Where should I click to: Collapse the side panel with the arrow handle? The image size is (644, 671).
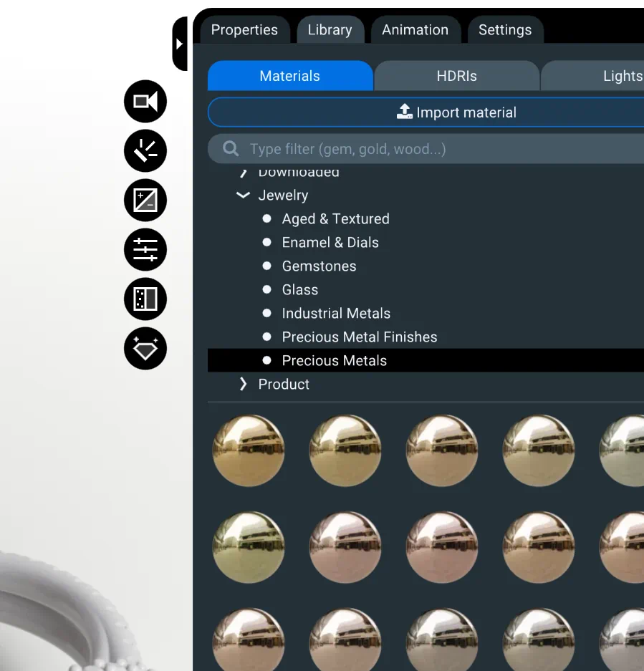click(x=180, y=44)
